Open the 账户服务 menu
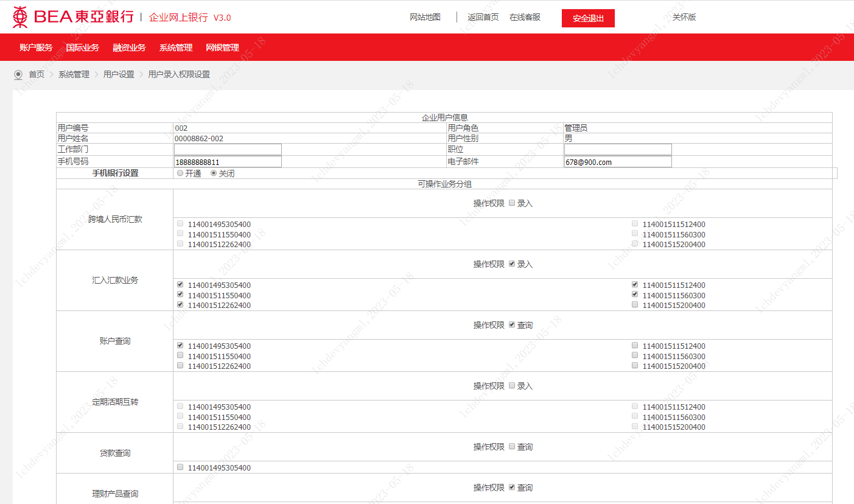Viewport: 854px width, 504px height. point(36,47)
